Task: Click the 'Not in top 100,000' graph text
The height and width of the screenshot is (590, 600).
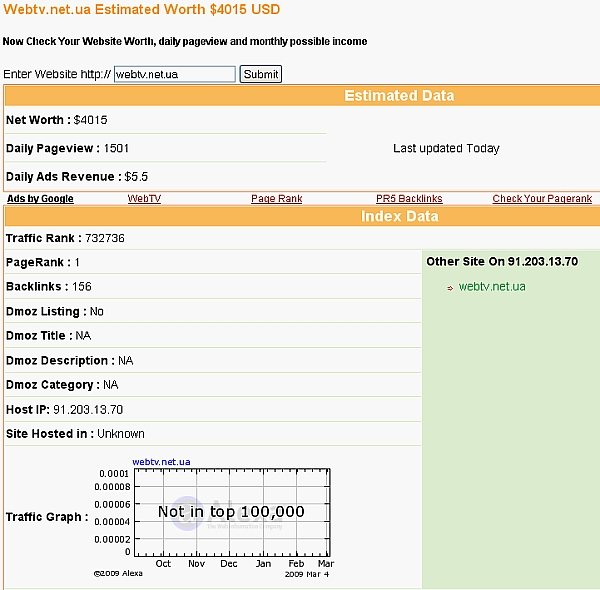Action: tap(231, 512)
